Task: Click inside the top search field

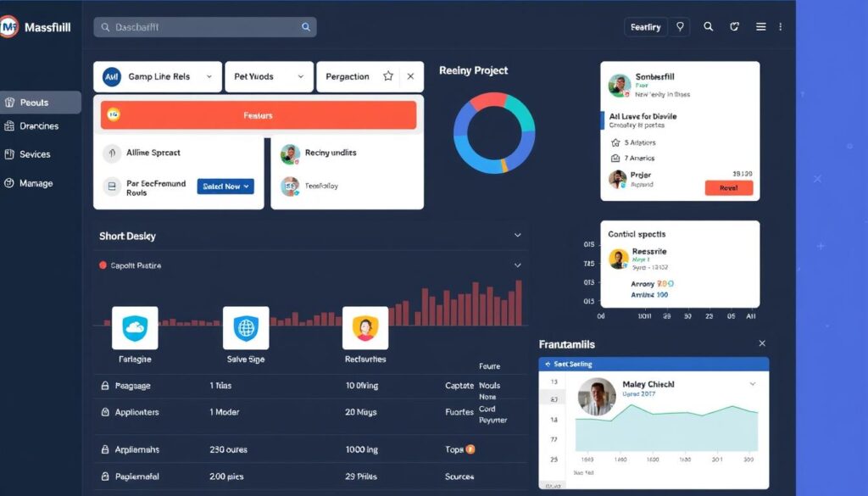Action: pyautogui.click(x=203, y=27)
